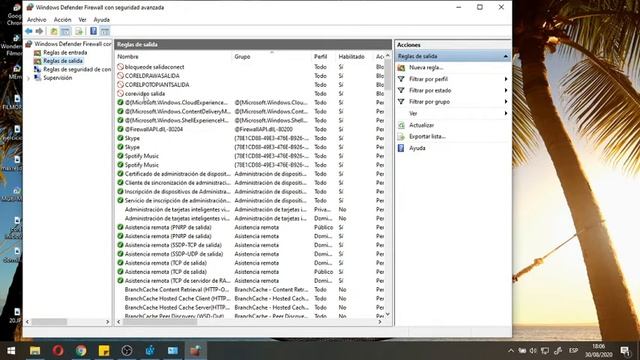
Task: Open Google Chrome from the taskbar
Action: [x=81, y=351]
